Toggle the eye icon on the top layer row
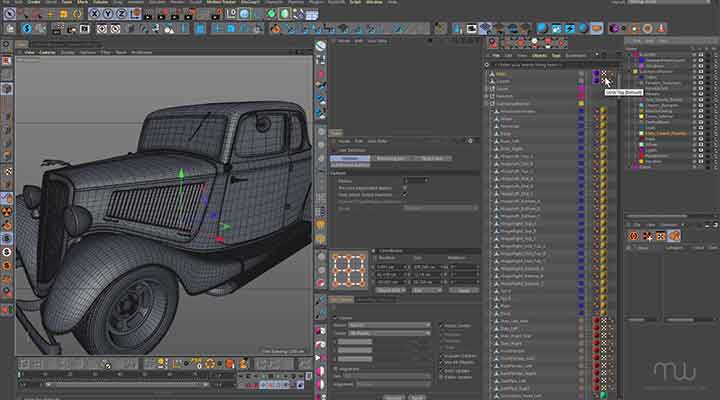 695,55
